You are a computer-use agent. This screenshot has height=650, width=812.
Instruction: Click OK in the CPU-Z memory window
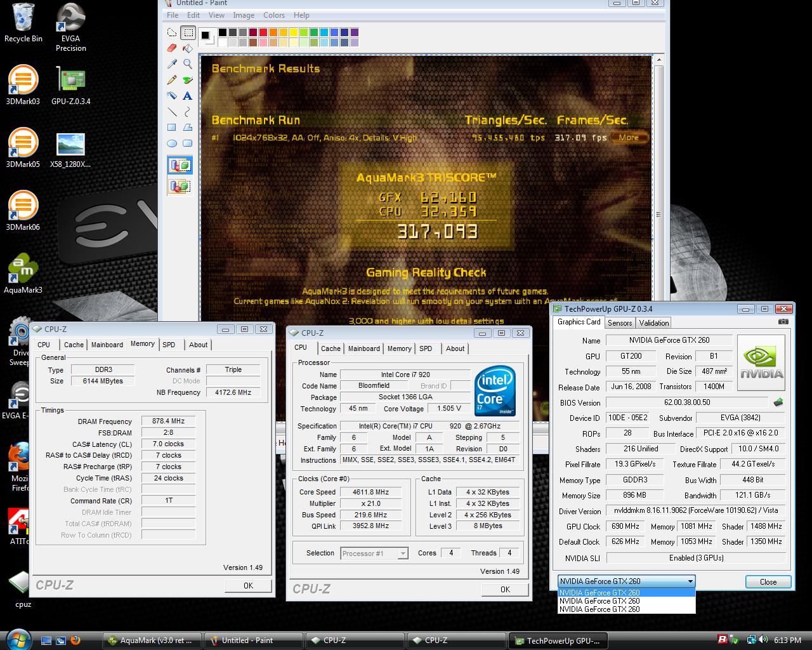(248, 586)
